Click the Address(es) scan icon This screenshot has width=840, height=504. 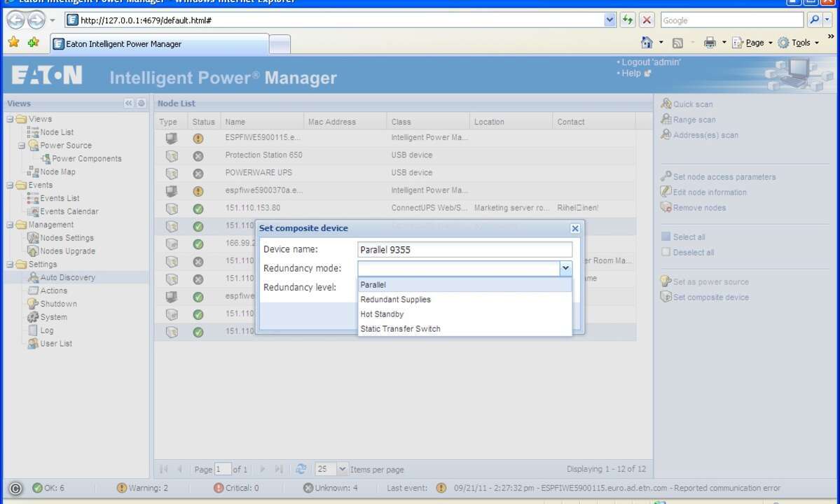point(666,135)
